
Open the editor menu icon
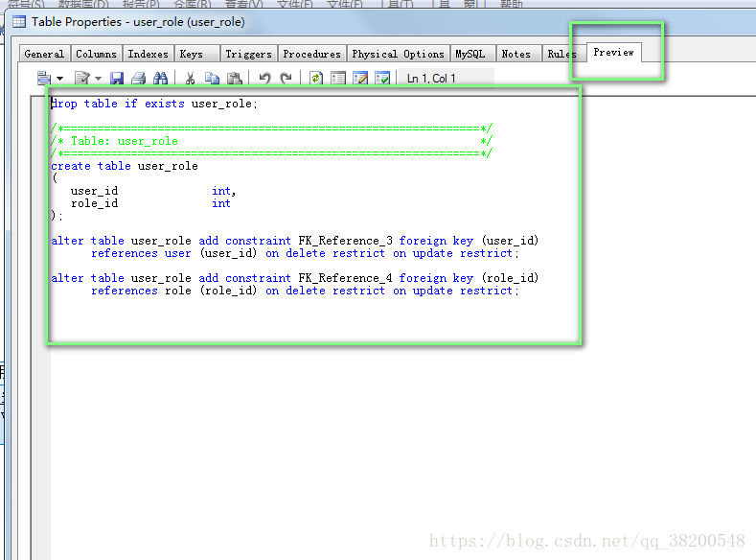pos(44,78)
